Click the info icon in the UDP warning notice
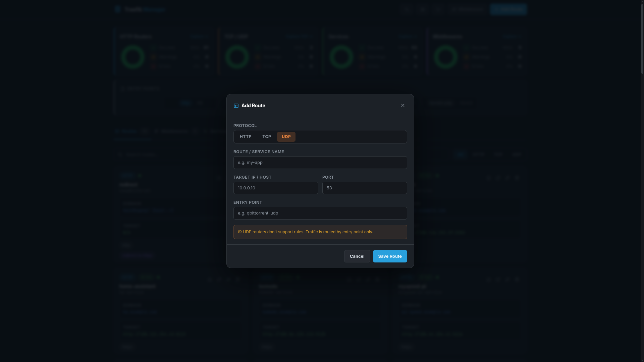This screenshot has width=644, height=362. pos(239,232)
